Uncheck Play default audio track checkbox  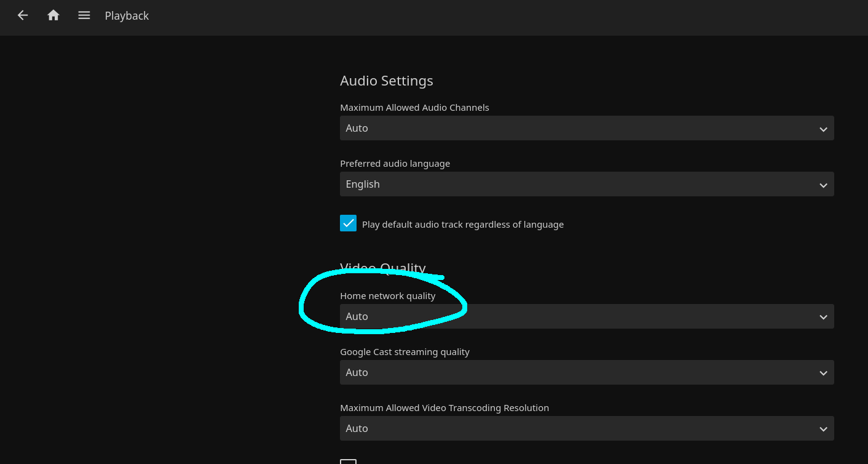pyautogui.click(x=348, y=223)
